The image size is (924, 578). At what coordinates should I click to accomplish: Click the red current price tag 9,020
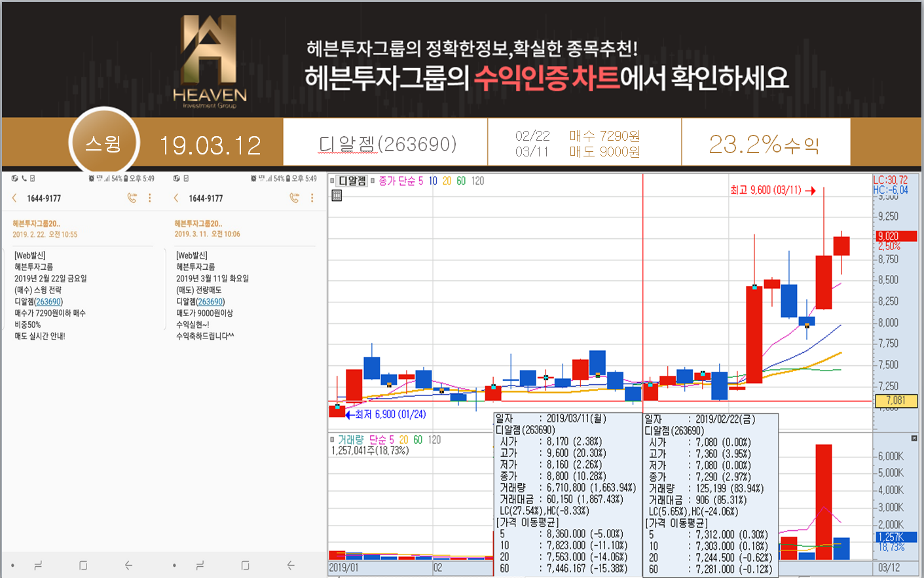pyautogui.click(x=896, y=236)
